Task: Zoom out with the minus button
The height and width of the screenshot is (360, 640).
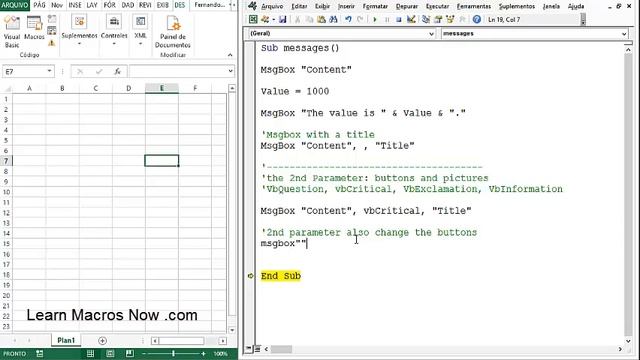Action: coord(144,353)
